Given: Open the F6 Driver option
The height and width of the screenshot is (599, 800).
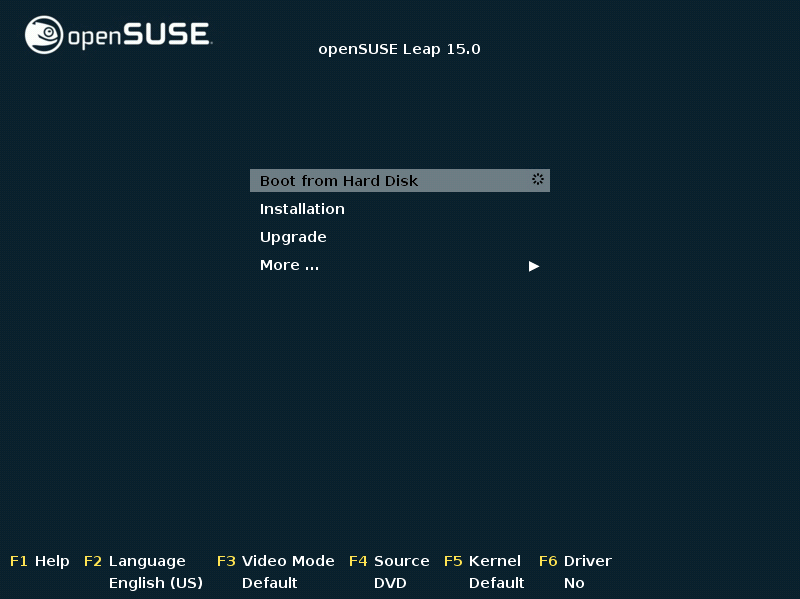Looking at the screenshot, I should pos(575,561).
